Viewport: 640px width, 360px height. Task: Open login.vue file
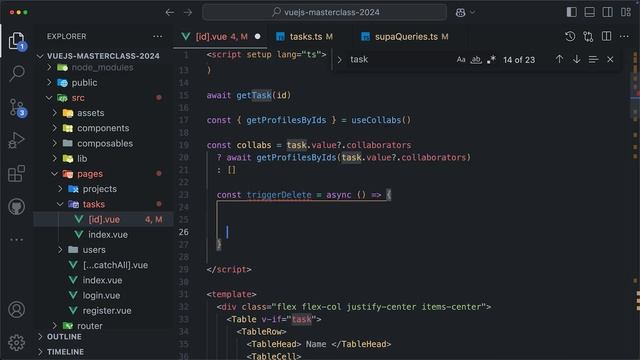click(x=104, y=296)
